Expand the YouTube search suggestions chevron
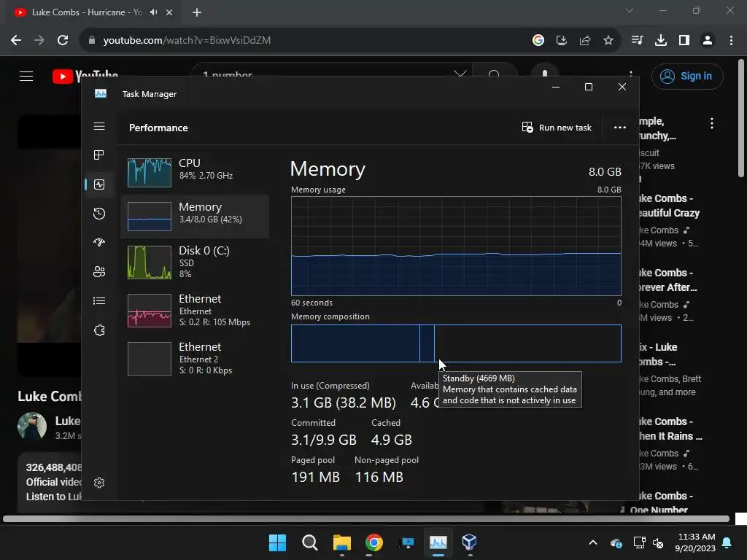This screenshot has height=560, width=747. [x=460, y=74]
